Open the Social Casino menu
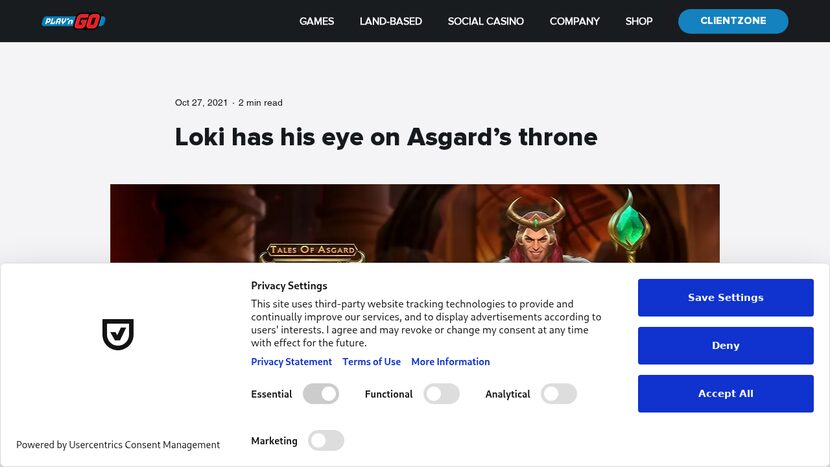The height and width of the screenshot is (467, 830). (x=486, y=21)
